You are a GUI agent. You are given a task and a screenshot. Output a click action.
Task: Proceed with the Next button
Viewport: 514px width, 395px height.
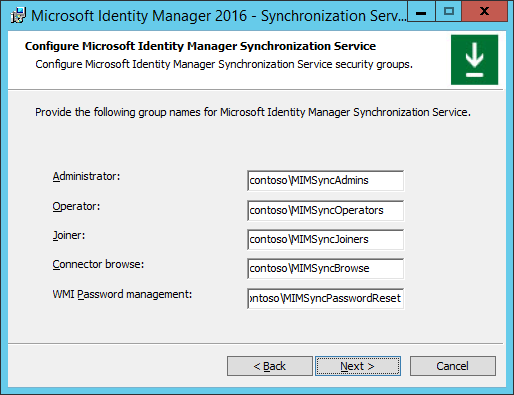pos(358,366)
